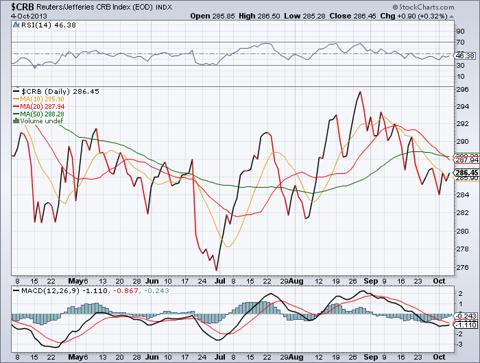480x363 pixels.
Task: Click the INDX exchange label
Action: click(x=164, y=7)
